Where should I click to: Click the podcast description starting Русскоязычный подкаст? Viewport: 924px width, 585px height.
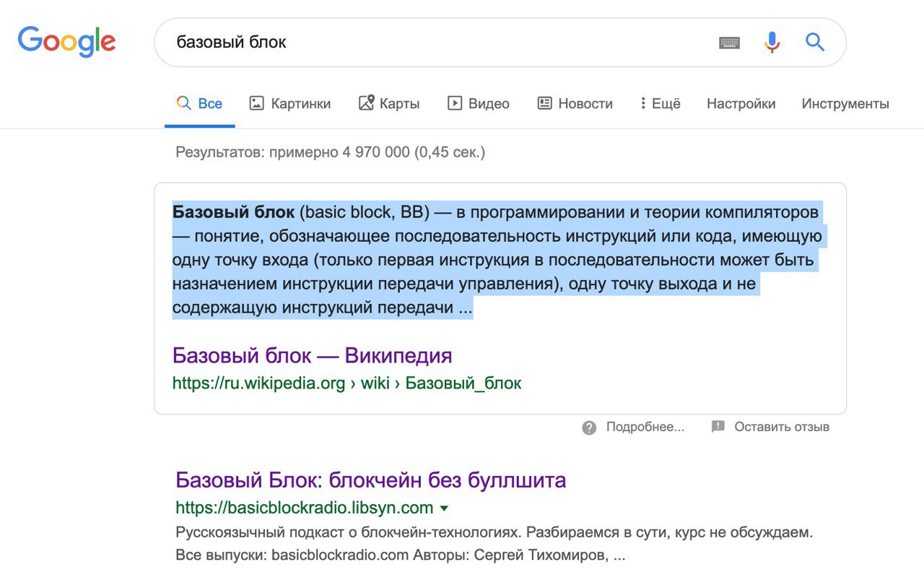(494, 545)
